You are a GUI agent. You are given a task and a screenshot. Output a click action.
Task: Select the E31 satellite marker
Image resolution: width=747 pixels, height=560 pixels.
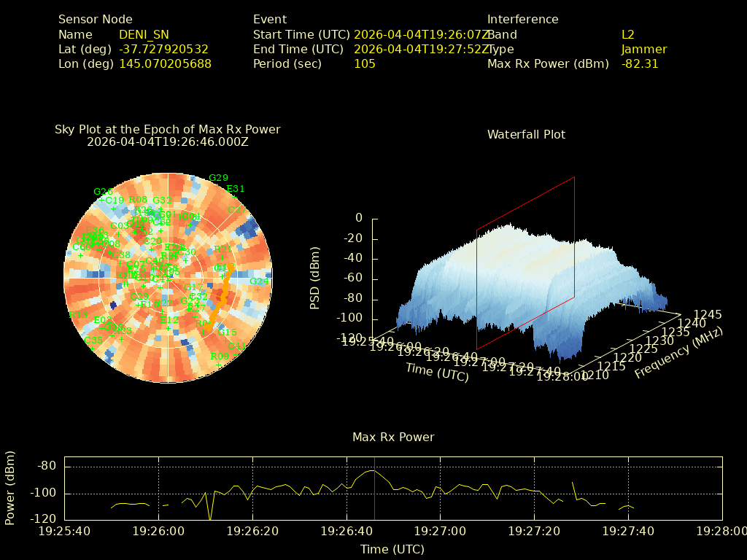point(236,190)
